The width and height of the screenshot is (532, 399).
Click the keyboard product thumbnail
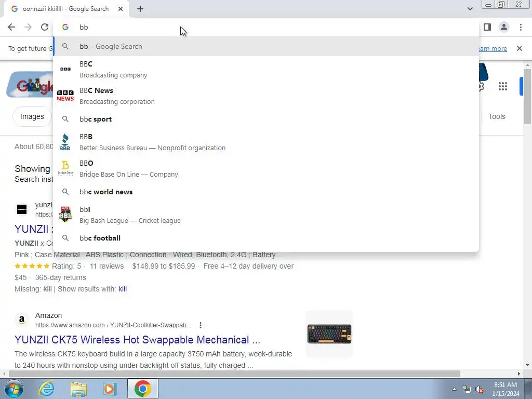[329, 334]
